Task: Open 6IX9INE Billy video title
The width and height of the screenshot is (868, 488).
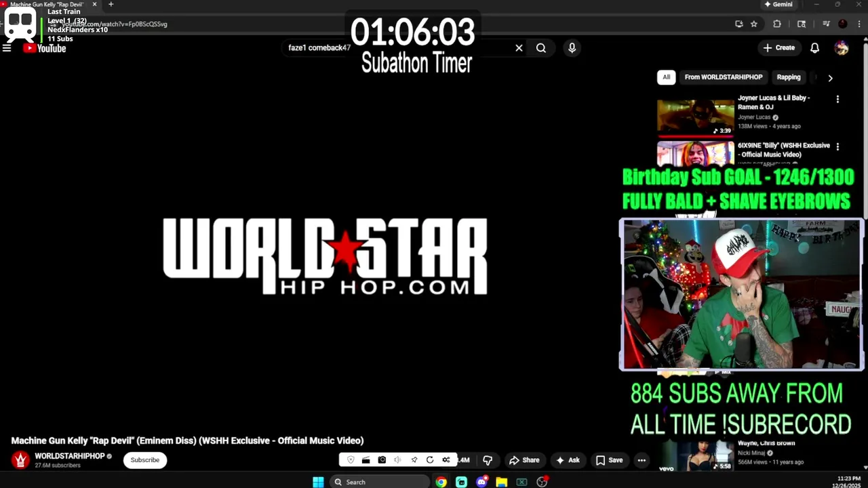Action: [783, 150]
